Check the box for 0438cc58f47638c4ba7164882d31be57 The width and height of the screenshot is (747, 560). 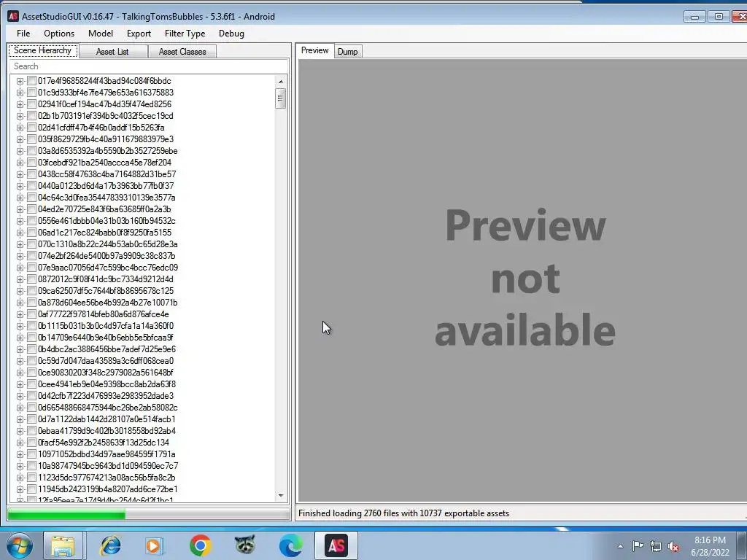point(31,174)
